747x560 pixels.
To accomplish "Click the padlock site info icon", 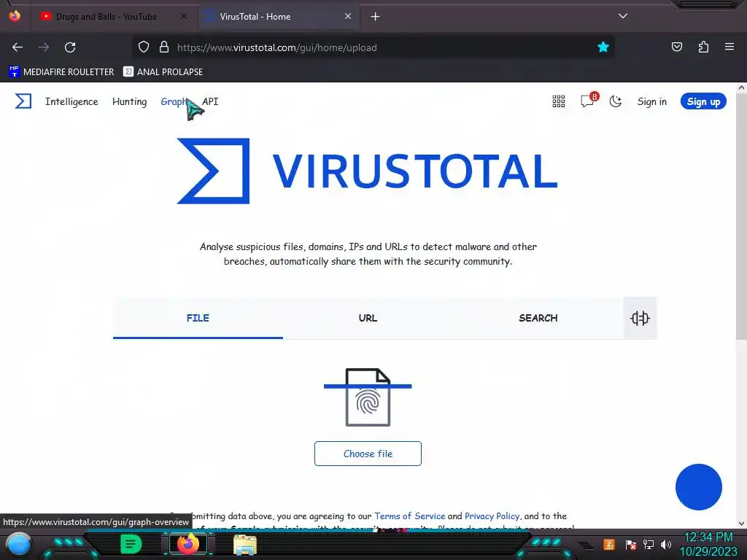I will point(164,47).
